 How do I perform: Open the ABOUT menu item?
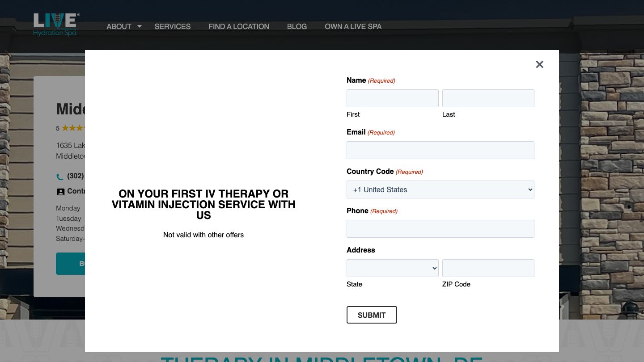(x=119, y=26)
